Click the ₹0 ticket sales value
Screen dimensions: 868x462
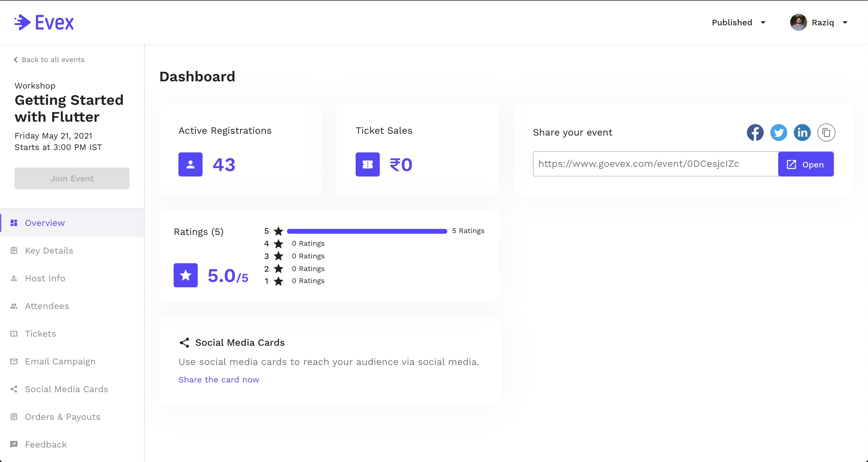[x=401, y=165]
